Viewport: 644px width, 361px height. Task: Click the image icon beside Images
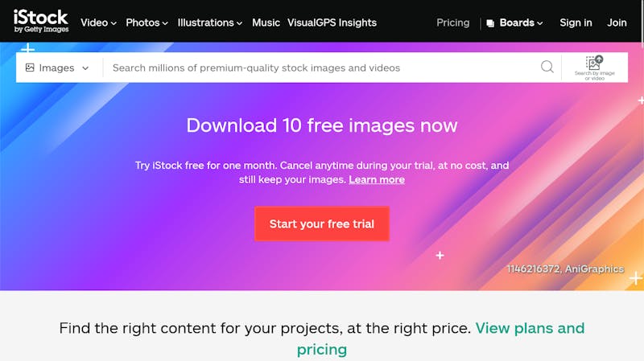click(x=30, y=68)
